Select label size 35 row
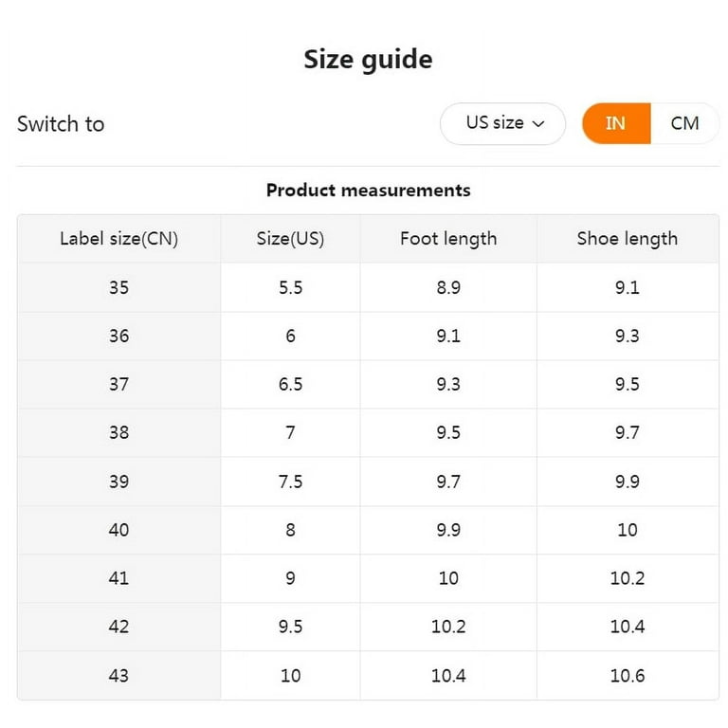 point(368,287)
